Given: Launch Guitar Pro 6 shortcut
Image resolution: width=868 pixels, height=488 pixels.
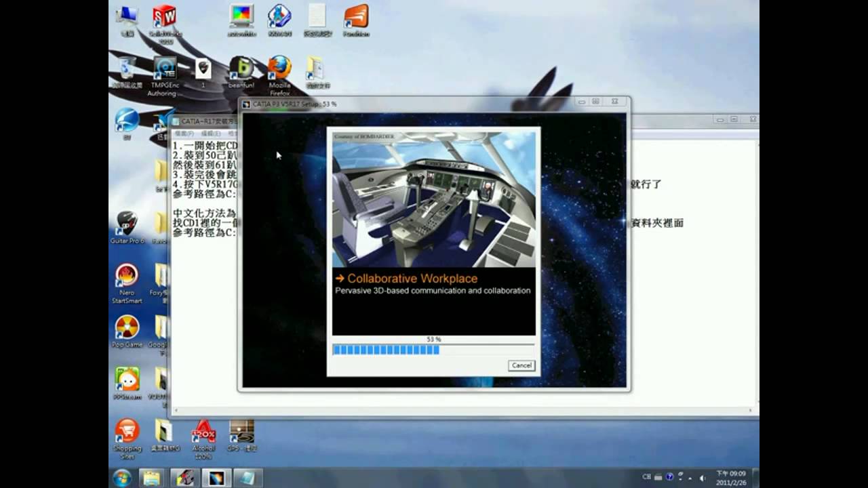Looking at the screenshot, I should pos(127,228).
